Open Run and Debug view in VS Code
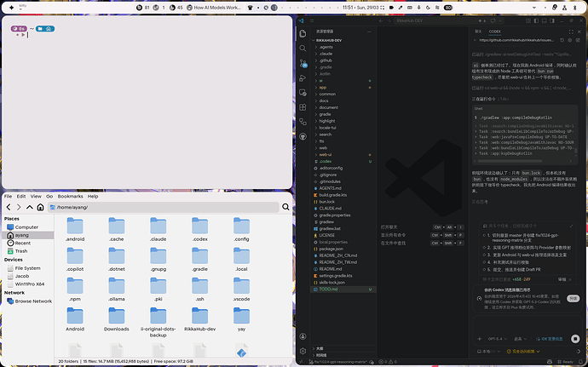Viewport: 588px width, 367px height. (x=303, y=78)
